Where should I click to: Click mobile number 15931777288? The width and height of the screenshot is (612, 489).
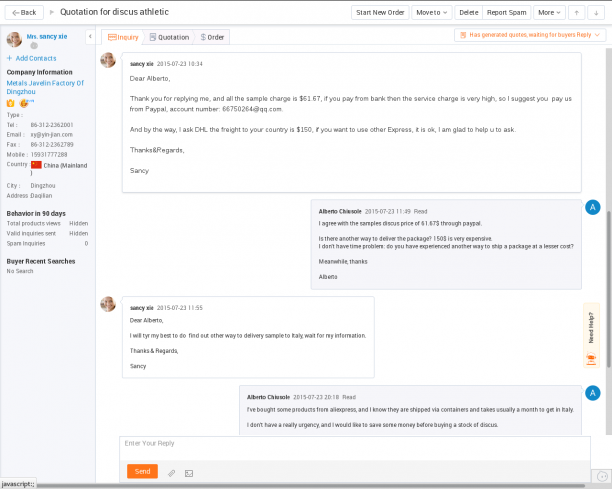point(49,155)
